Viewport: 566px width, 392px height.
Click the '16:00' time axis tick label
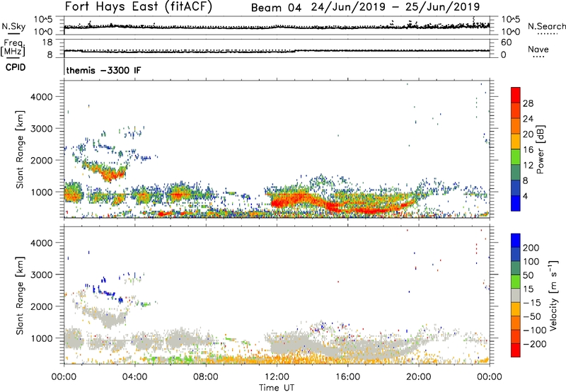click(347, 377)
